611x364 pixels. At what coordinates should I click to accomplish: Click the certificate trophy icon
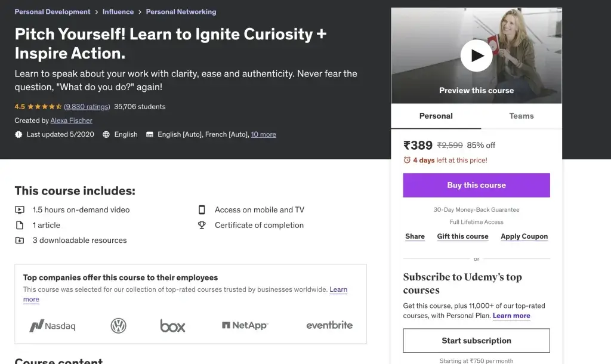point(202,226)
